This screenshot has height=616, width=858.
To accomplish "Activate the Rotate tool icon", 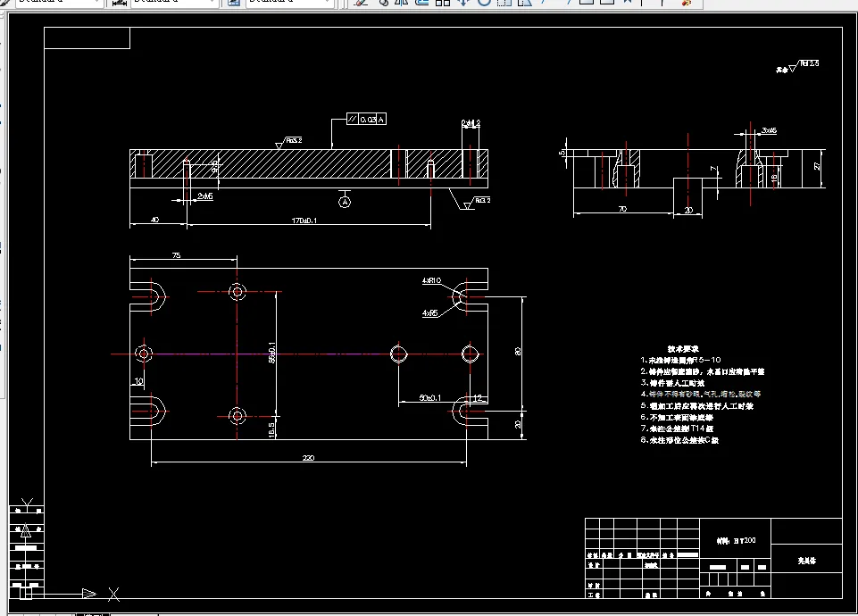I will (x=484, y=2).
